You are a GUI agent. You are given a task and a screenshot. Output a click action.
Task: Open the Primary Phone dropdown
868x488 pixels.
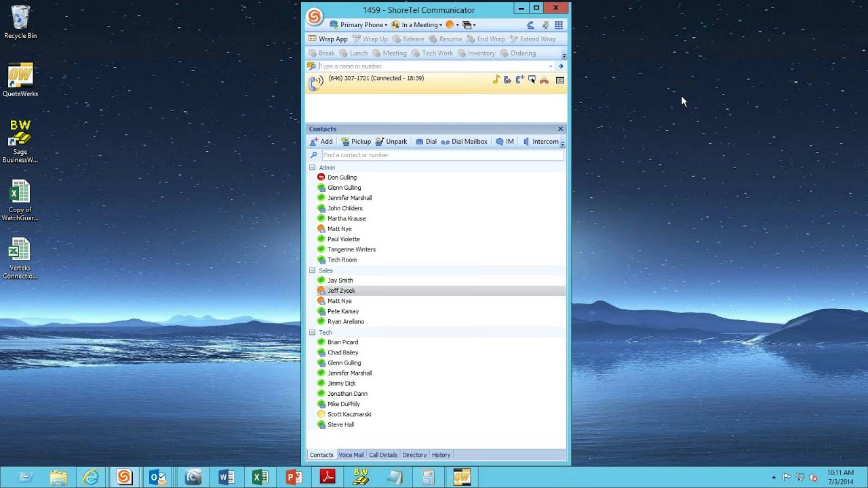tap(358, 25)
